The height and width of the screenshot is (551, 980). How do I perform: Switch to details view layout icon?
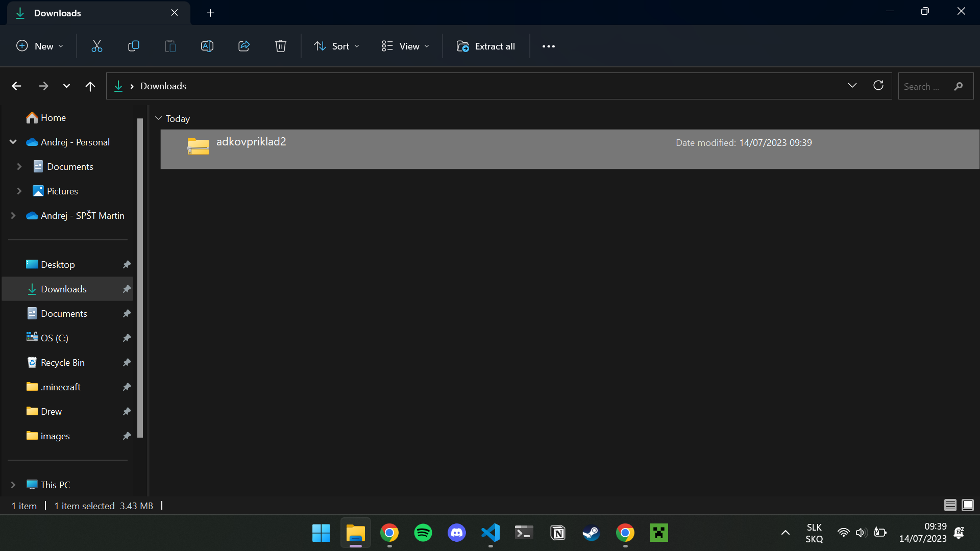coord(950,505)
